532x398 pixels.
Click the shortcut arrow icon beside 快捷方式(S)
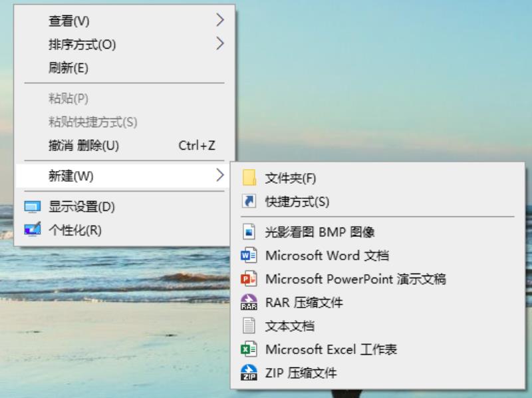coord(249,201)
